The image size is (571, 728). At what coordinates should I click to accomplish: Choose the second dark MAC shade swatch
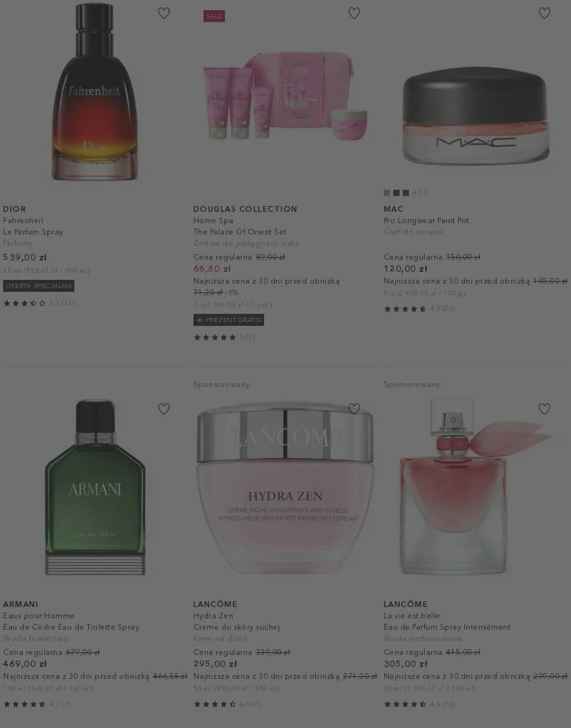pos(396,193)
